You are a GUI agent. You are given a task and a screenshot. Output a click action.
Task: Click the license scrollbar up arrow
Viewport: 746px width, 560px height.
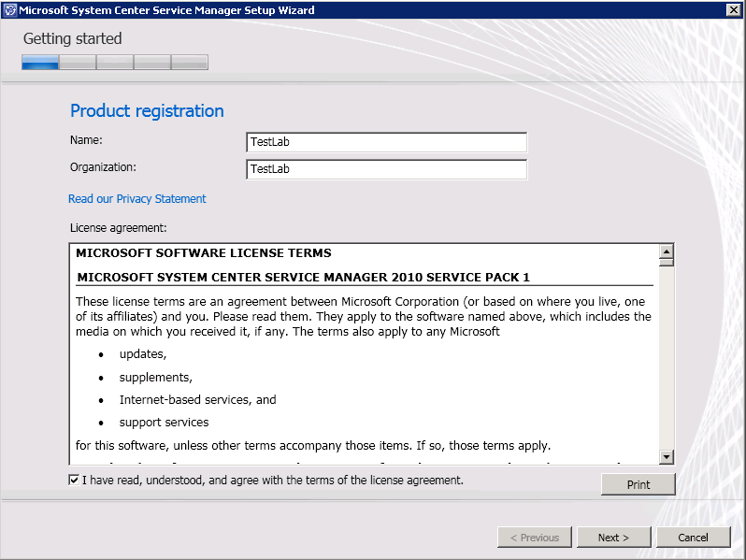(x=666, y=251)
